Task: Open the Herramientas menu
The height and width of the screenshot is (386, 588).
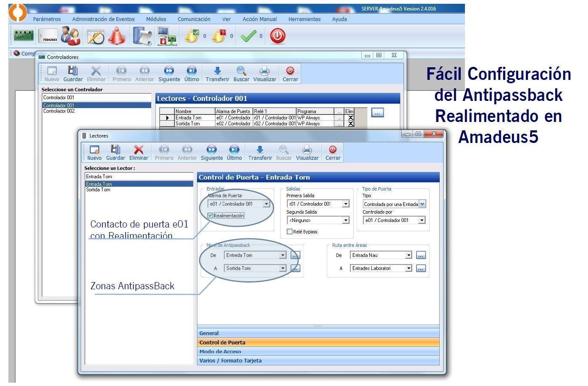Action: pos(304,19)
